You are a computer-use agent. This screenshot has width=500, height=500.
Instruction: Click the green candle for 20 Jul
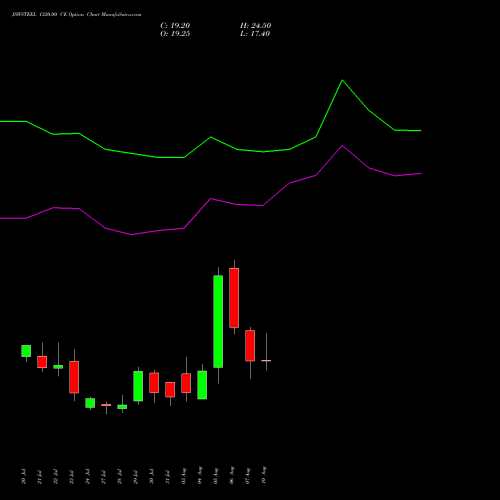point(26,351)
